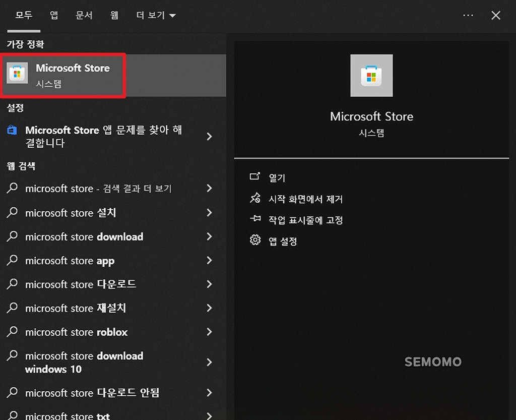Screen dimensions: 516x420
Task: Click search icon beside 'download windows 10'
Action: (x=12, y=355)
